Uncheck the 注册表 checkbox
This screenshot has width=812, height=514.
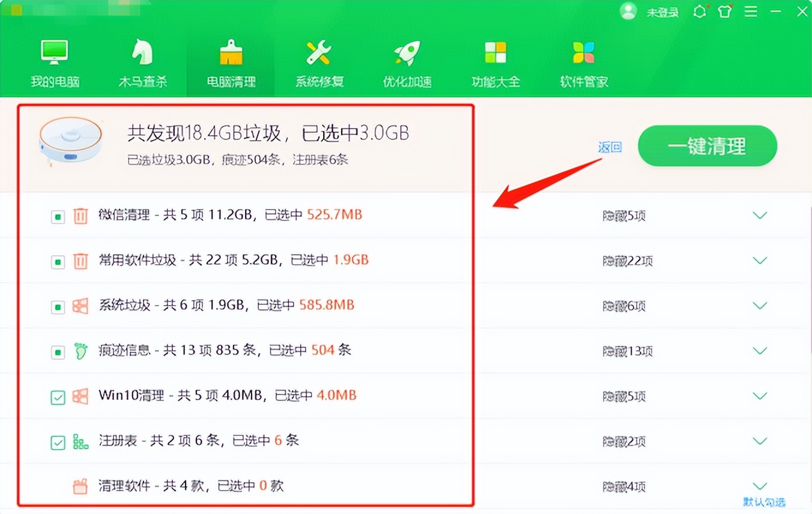(58, 443)
